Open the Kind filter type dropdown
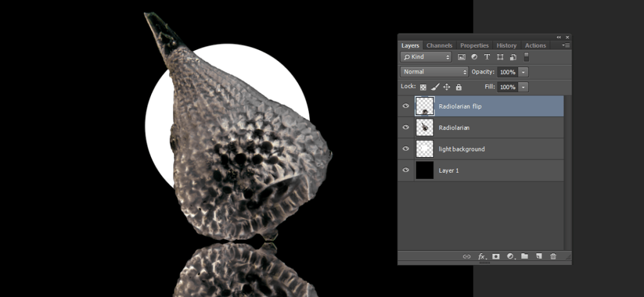 426,57
